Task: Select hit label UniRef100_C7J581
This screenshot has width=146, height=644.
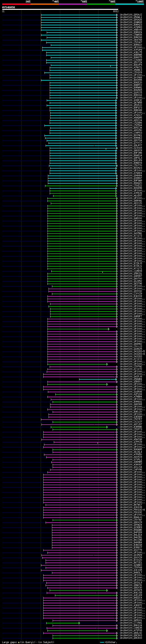Action: pos(131,623)
